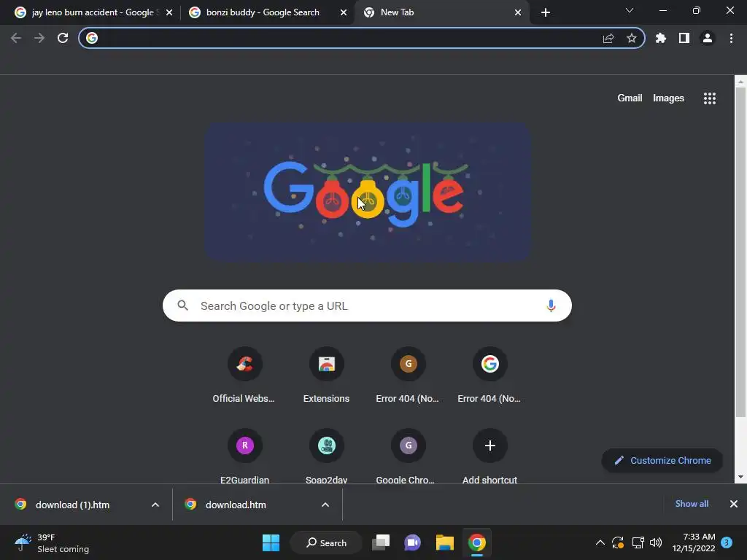Click the taskbar Search box
Viewport: 747px width, 560px height.
[x=326, y=542]
